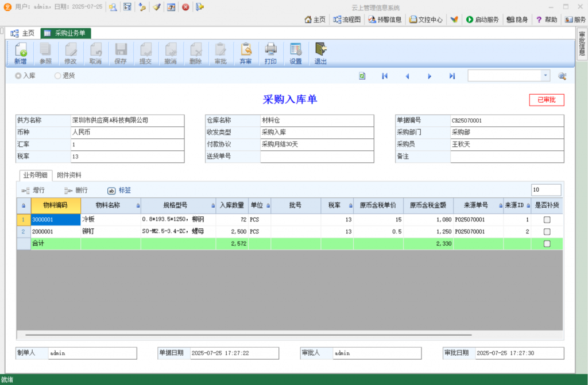Open 流程图 in the top menu
The height and width of the screenshot is (385, 588).
point(347,20)
